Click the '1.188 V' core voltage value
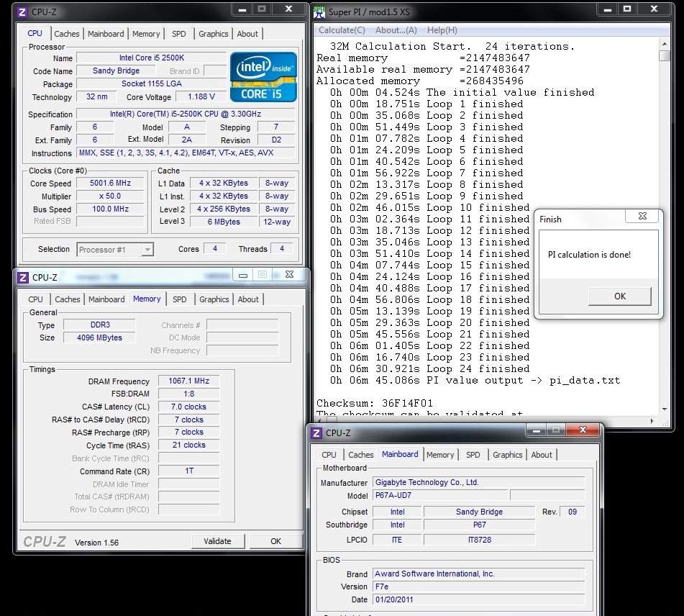The height and width of the screenshot is (616, 684). click(201, 96)
